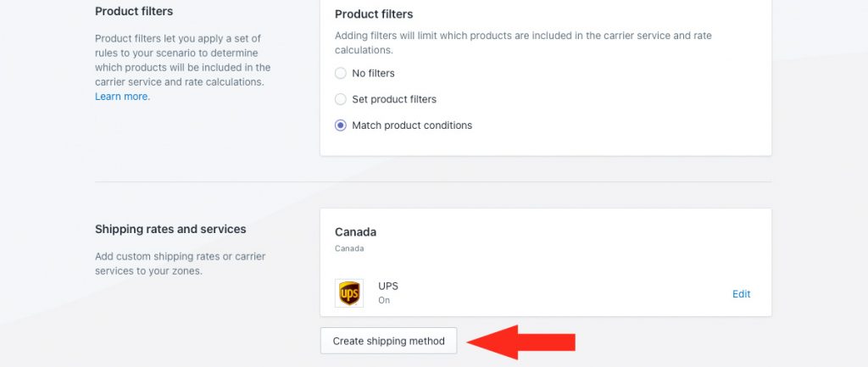Click the small gray Canada subtitle
This screenshot has width=868, height=367.
click(349, 248)
